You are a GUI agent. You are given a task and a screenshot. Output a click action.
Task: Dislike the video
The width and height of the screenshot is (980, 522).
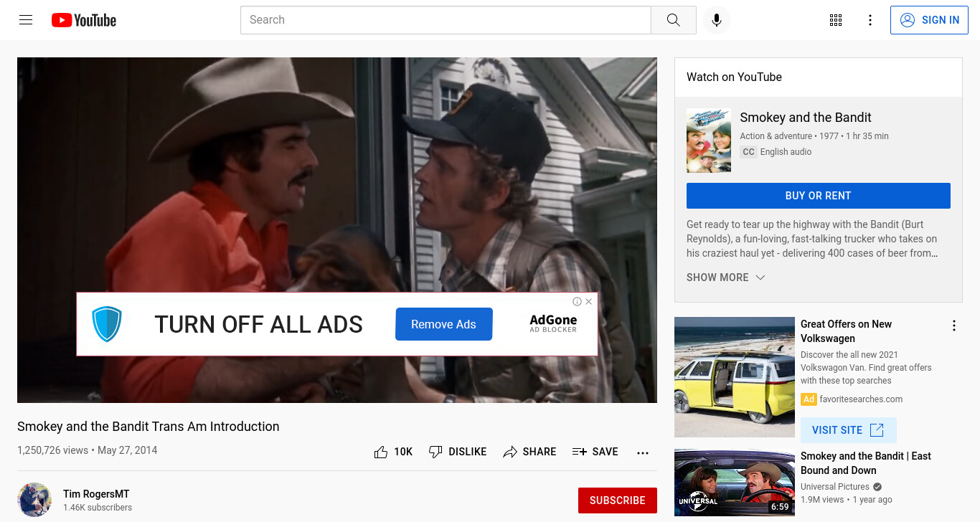458,452
